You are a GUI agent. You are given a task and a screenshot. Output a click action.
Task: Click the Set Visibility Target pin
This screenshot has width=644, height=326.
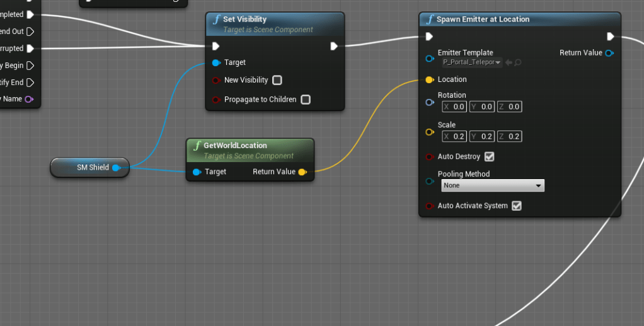click(216, 63)
